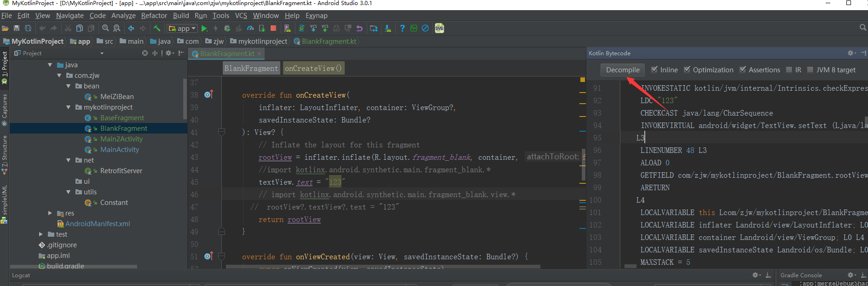Screen dimensions: 868x286
Task: Click the Save All toolbar icon
Action: pyautogui.click(x=17, y=28)
